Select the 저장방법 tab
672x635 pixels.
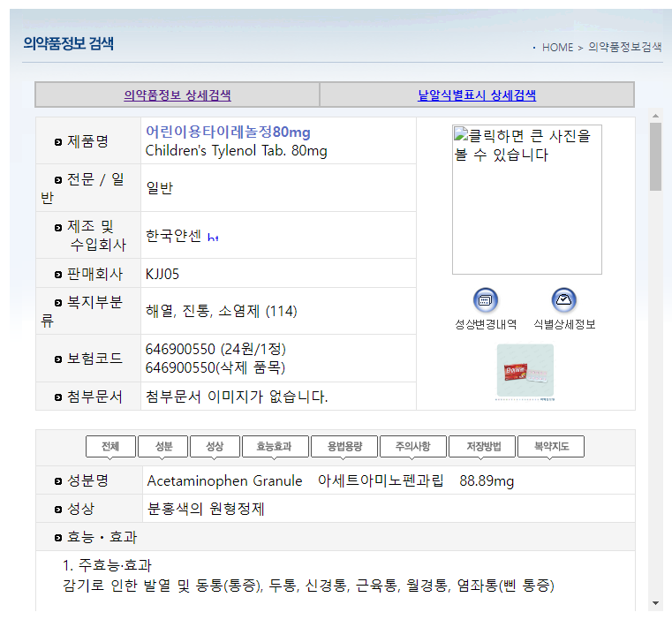[x=482, y=447]
